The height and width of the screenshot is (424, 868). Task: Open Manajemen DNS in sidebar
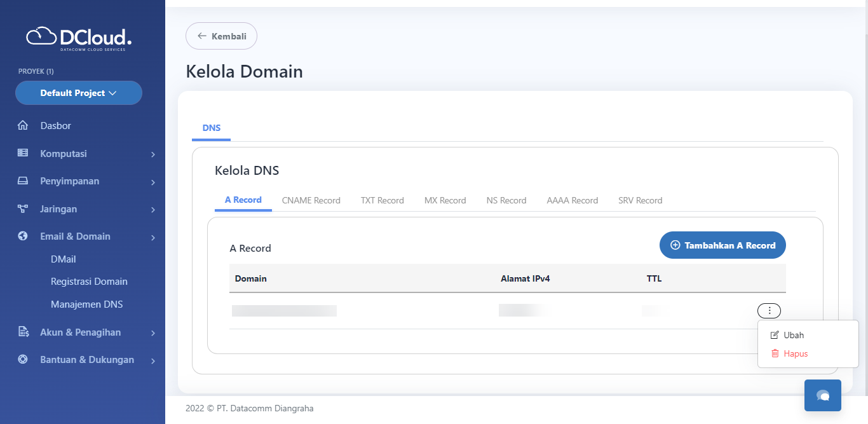click(86, 304)
